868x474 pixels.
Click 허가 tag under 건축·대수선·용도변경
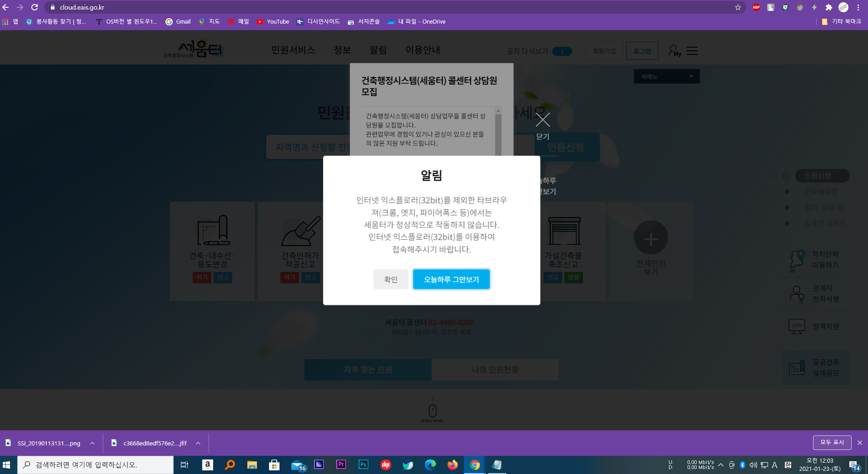[202, 277]
